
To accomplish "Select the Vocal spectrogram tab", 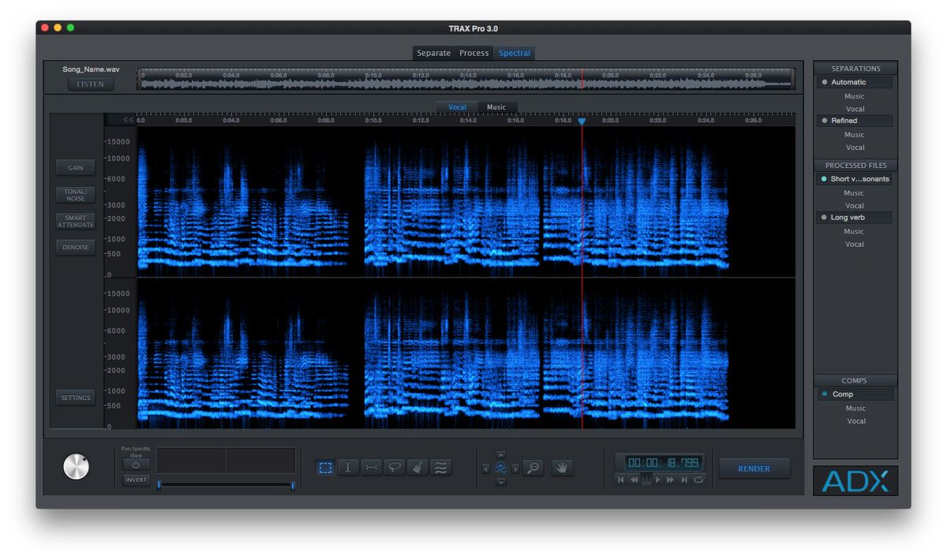I will coord(457,107).
